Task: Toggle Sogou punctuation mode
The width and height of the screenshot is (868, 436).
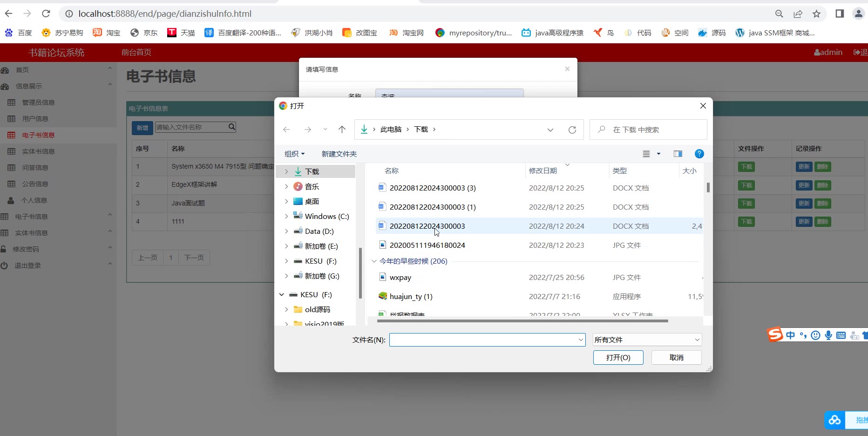Action: [x=803, y=335]
